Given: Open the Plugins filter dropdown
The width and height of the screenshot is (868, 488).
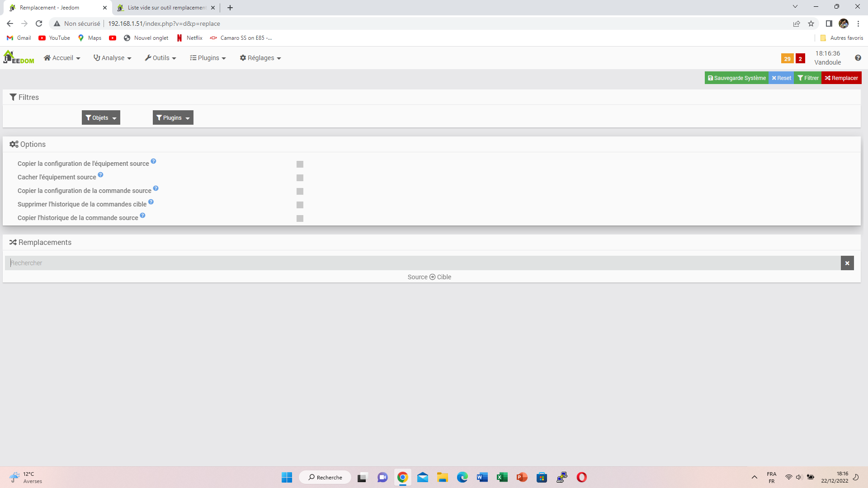Looking at the screenshot, I should pyautogui.click(x=173, y=118).
